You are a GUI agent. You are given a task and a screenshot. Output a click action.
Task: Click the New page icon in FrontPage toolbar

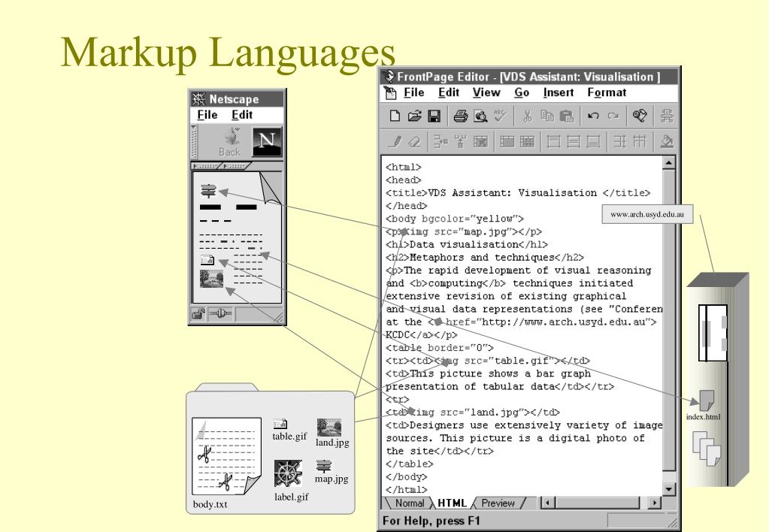click(395, 116)
